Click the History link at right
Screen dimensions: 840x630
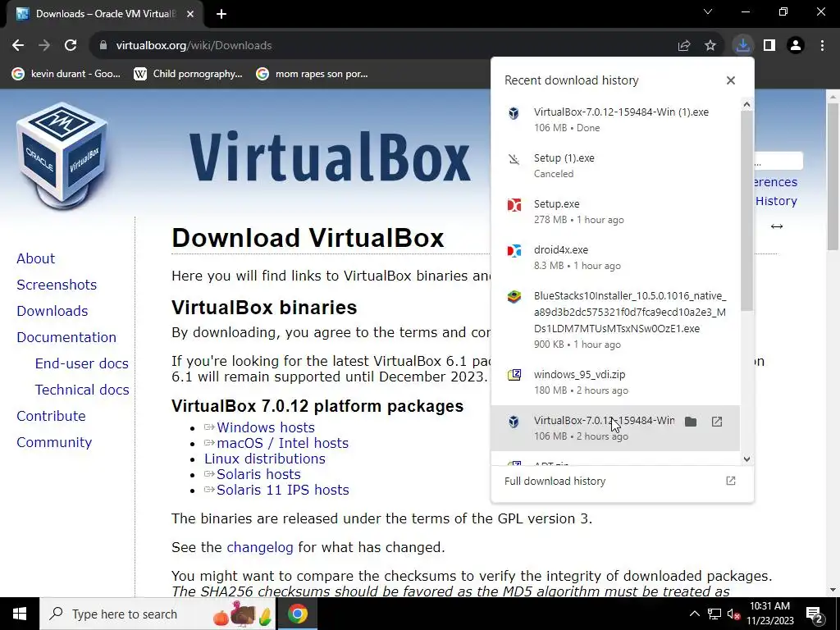tap(776, 201)
